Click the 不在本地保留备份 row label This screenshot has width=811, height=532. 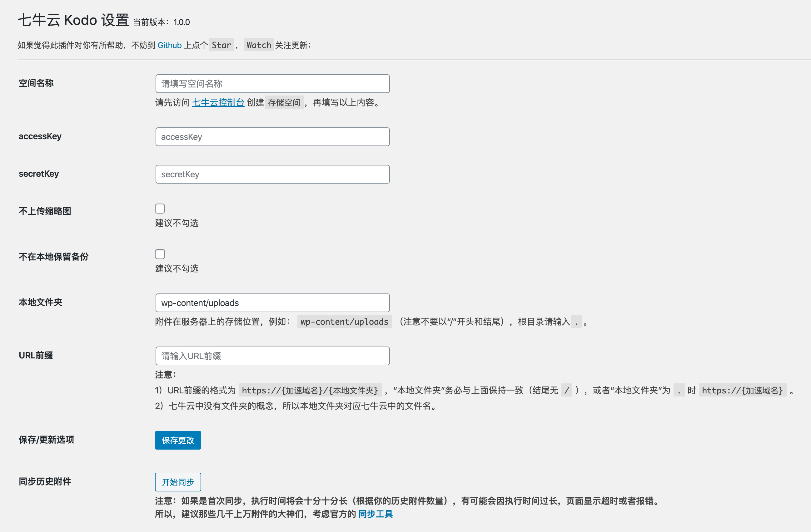point(53,256)
